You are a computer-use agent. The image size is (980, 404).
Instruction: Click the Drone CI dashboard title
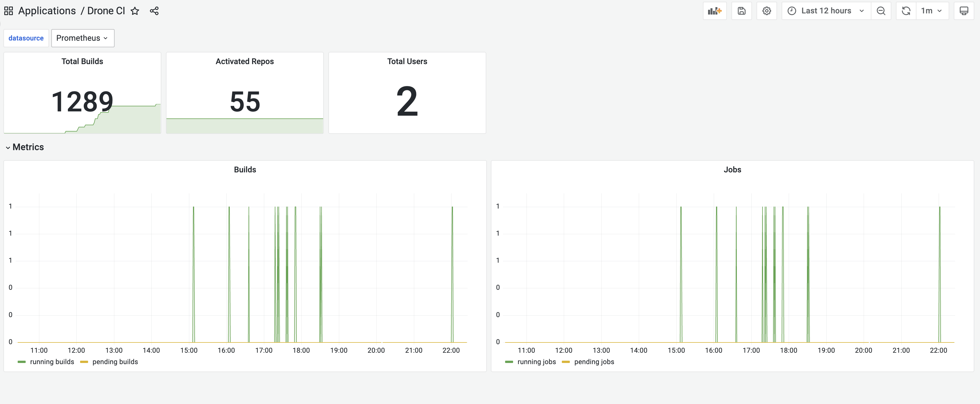(x=106, y=11)
